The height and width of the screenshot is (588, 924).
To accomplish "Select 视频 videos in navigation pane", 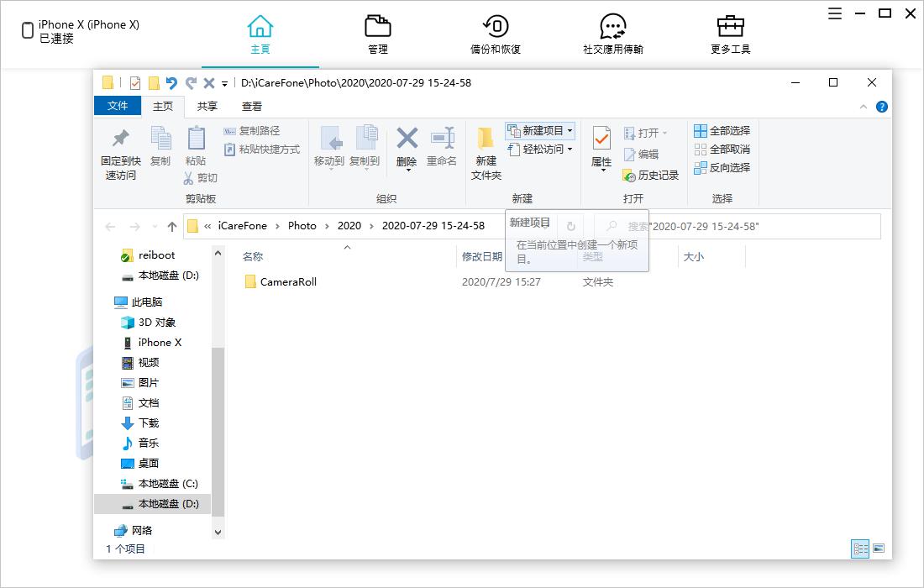I will pos(140,362).
